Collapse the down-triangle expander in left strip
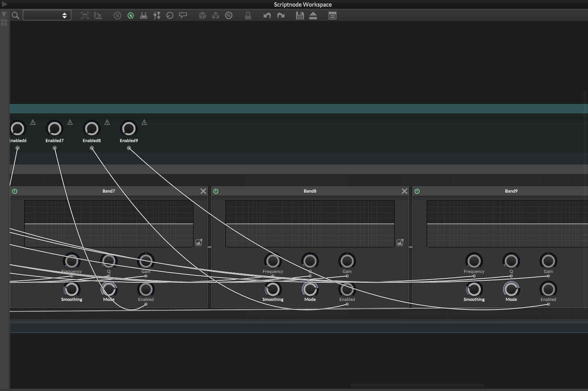 click(4, 14)
